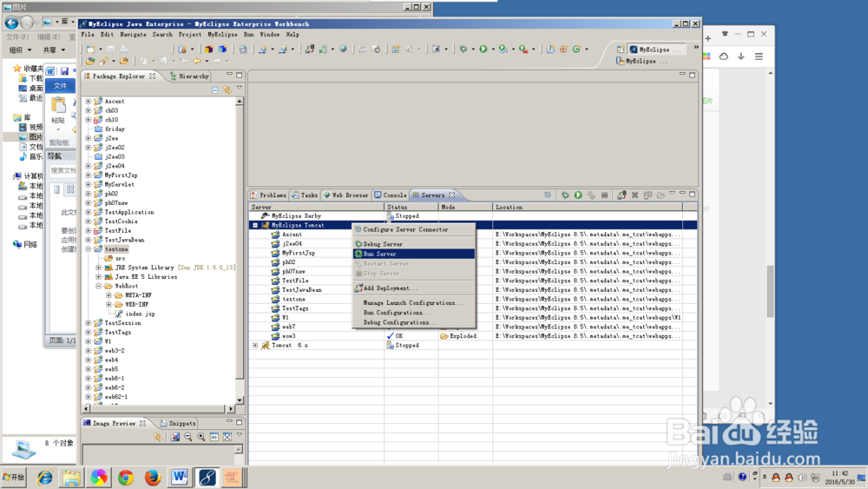Screen dimensions: 868x489
Task: Switch to the Problems tab
Action: [268, 195]
